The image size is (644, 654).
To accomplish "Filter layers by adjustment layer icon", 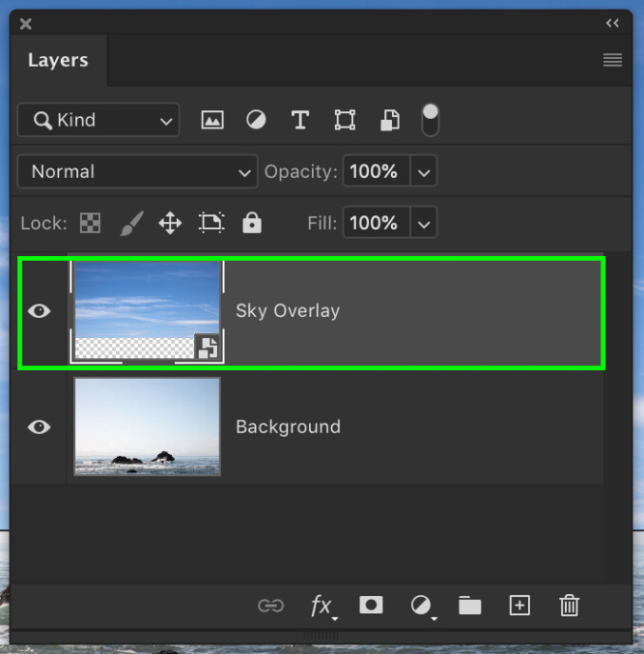I will click(x=256, y=120).
